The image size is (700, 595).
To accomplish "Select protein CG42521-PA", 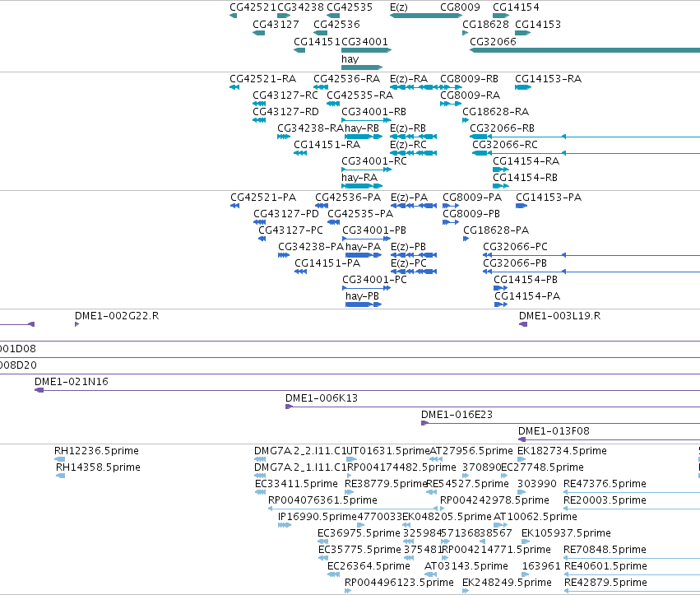I will pos(263,198).
